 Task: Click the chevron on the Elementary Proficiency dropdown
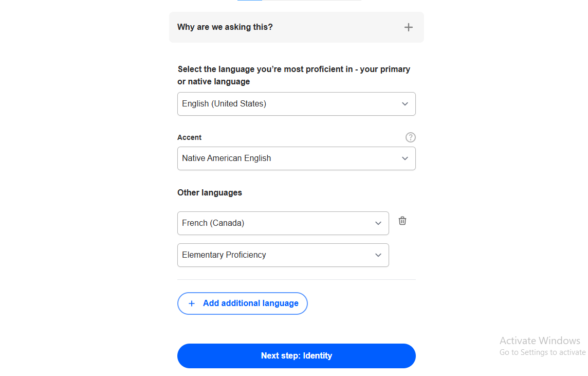click(378, 255)
